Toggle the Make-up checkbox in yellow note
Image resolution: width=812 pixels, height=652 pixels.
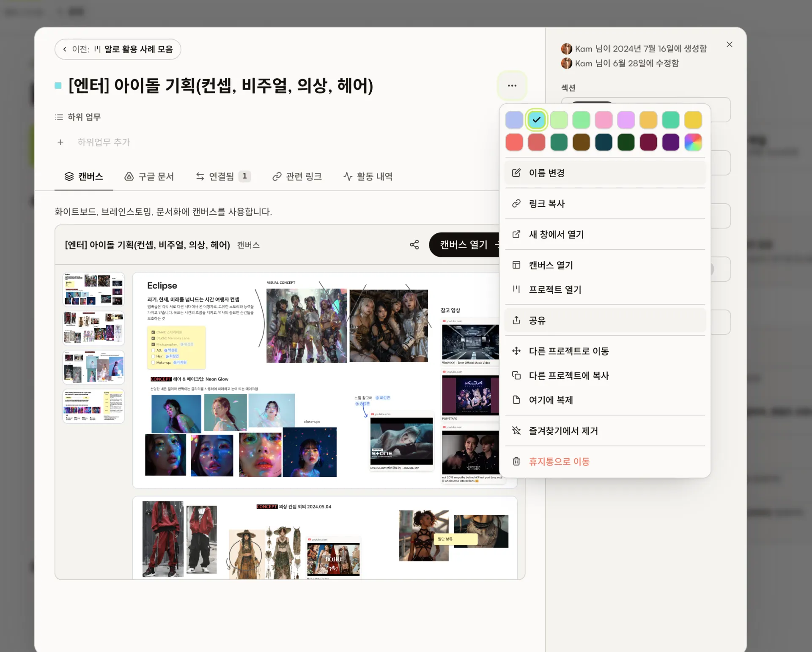tap(153, 363)
